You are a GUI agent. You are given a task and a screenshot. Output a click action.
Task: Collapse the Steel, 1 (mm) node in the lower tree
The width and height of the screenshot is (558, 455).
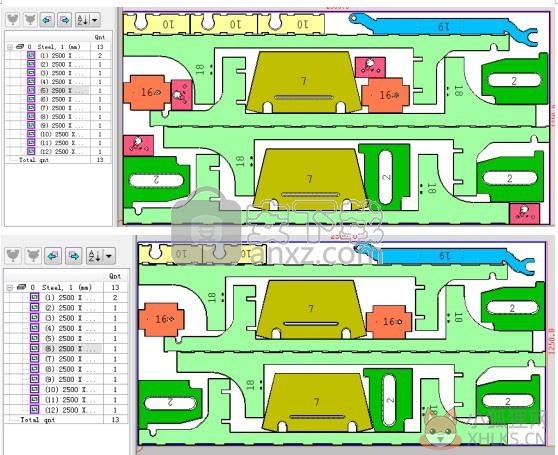[10, 287]
